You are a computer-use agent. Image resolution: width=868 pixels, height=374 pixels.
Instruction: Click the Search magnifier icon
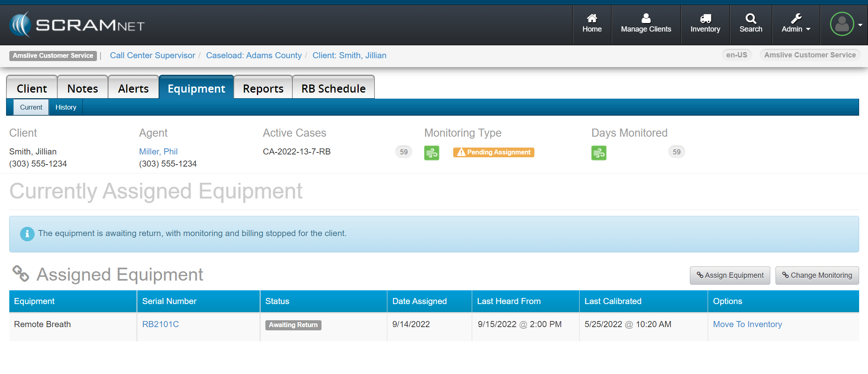tap(750, 19)
